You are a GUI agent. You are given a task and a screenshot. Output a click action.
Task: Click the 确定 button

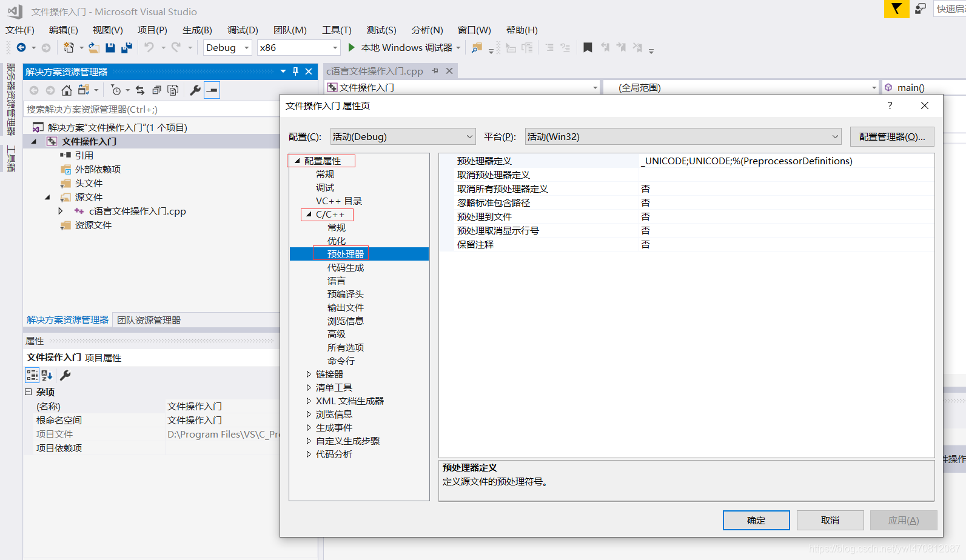pyautogui.click(x=756, y=520)
